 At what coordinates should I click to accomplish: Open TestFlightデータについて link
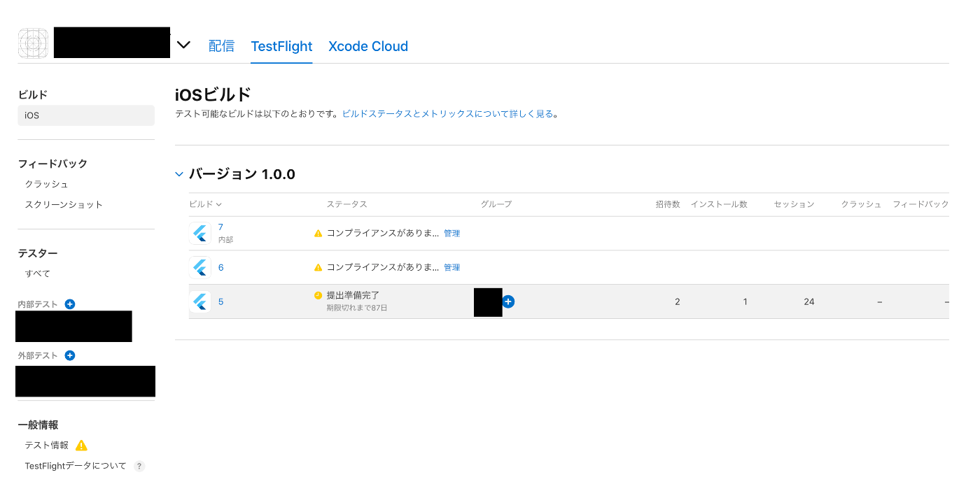76,466
